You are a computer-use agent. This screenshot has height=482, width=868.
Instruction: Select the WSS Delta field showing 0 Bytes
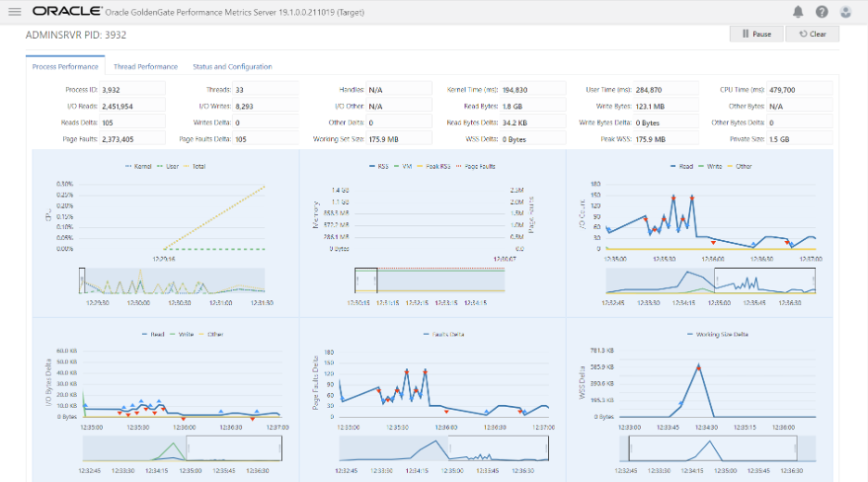coord(532,139)
